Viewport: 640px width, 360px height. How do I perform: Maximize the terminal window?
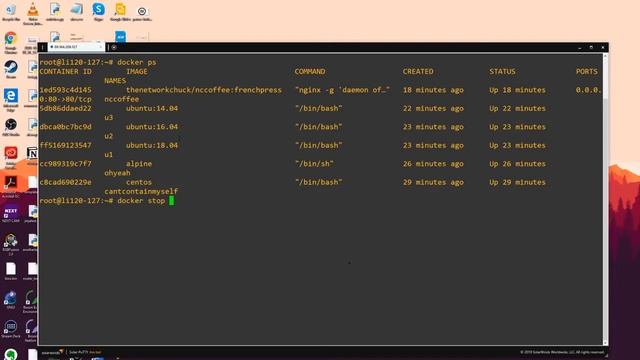[x=591, y=48]
